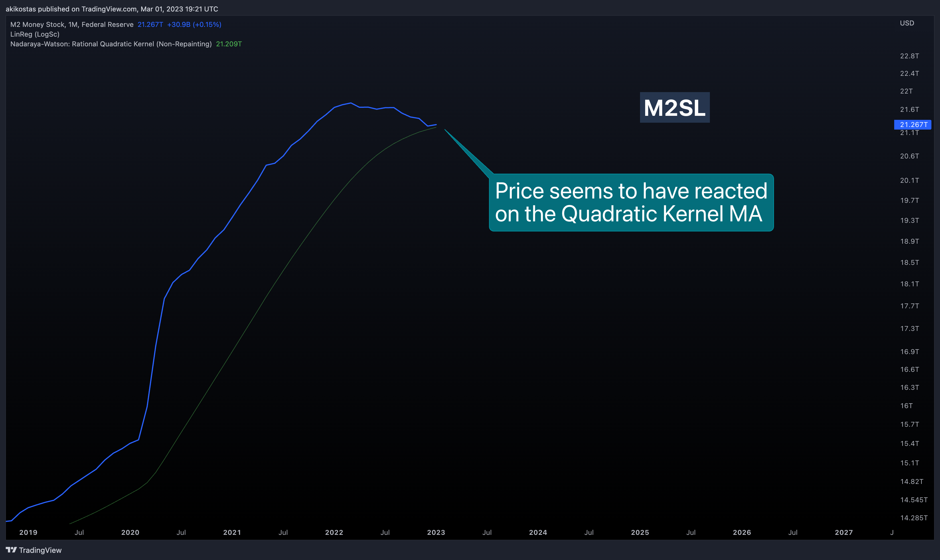The width and height of the screenshot is (940, 560).
Task: Click the 19.3T price axis label
Action: point(909,221)
